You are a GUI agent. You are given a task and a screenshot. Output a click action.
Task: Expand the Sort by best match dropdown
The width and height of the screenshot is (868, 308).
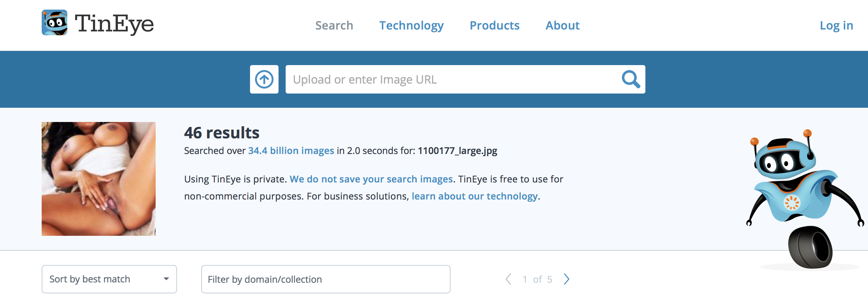109,279
